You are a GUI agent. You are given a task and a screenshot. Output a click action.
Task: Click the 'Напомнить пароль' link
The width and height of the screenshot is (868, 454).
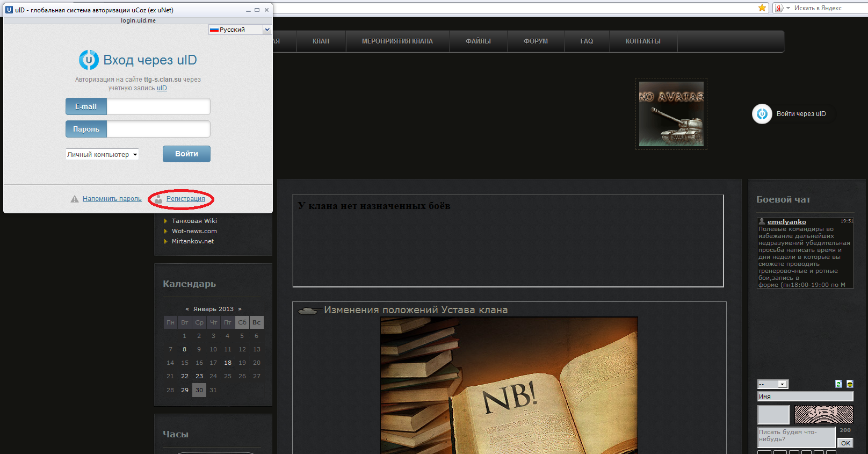coord(112,199)
